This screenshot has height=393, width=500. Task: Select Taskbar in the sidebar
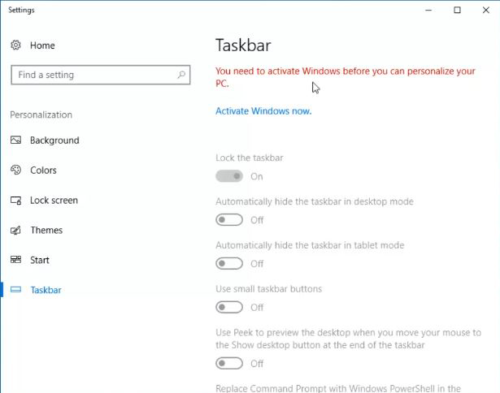tap(46, 290)
